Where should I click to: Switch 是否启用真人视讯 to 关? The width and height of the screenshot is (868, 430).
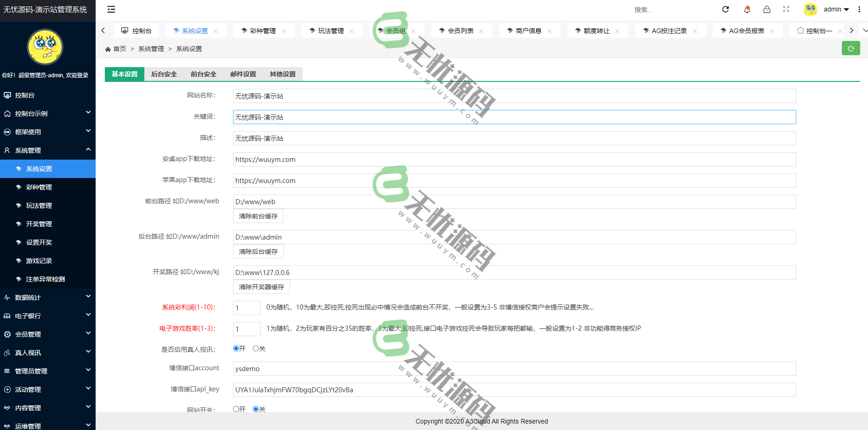[256, 349]
